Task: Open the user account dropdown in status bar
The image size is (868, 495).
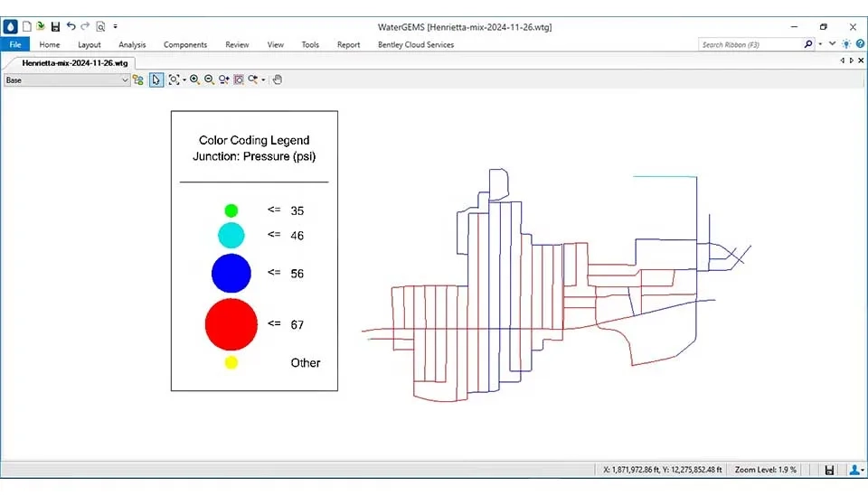Action: point(855,470)
